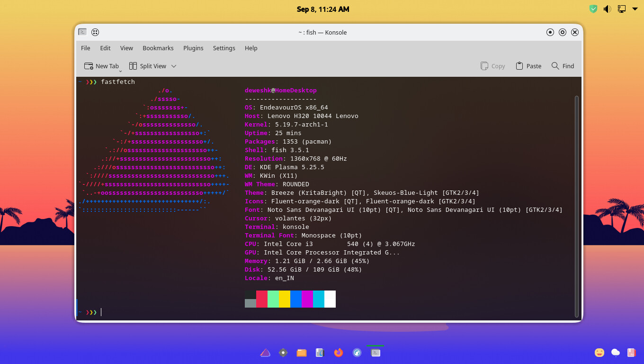Expand the Split View chevron
644x364 pixels.
click(x=174, y=66)
